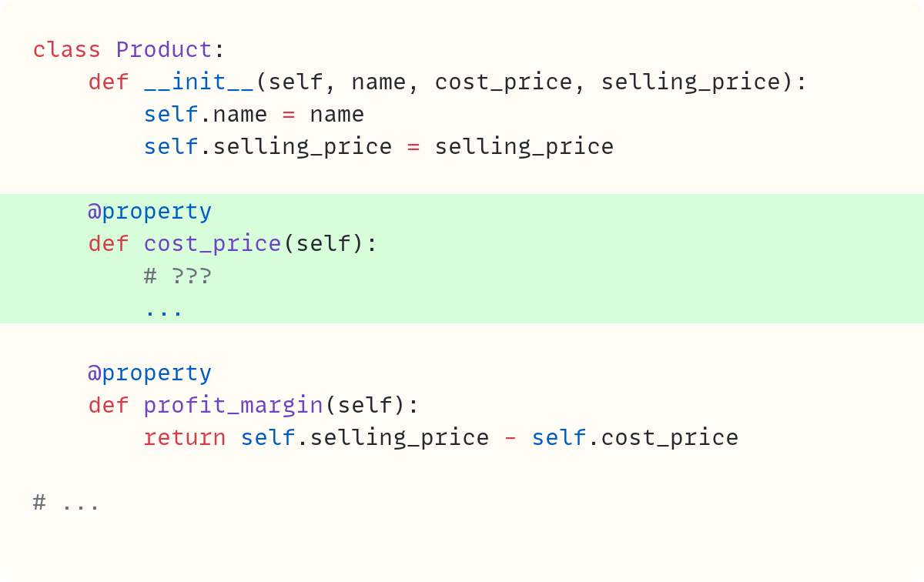This screenshot has height=582, width=924.
Task: Click the '# ???' comment
Action: pyautogui.click(x=178, y=276)
